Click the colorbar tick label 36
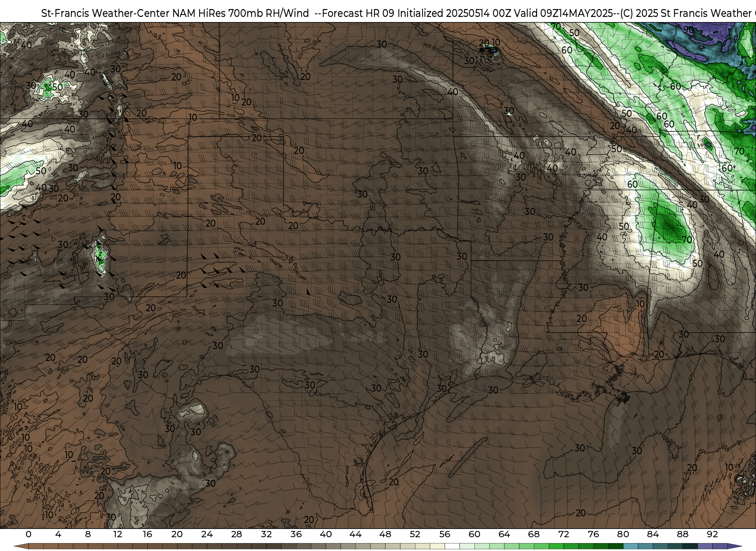Screen dimensions: 756x551 296,534
